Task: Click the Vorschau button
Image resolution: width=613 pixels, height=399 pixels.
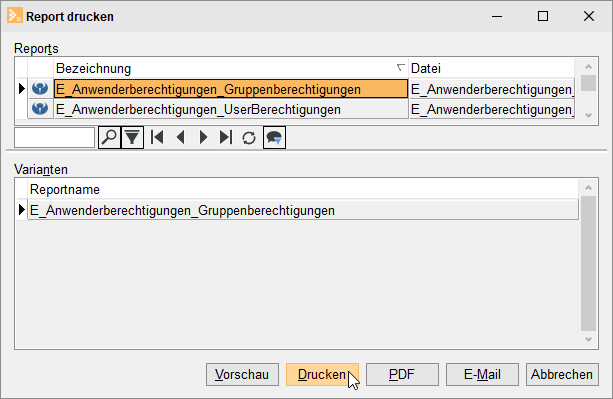Action: pyautogui.click(x=242, y=374)
